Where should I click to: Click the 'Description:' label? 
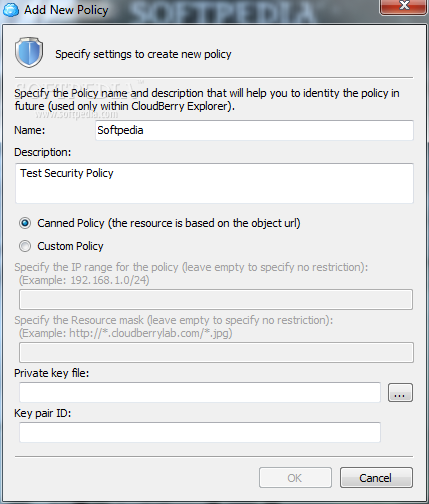tap(43, 152)
